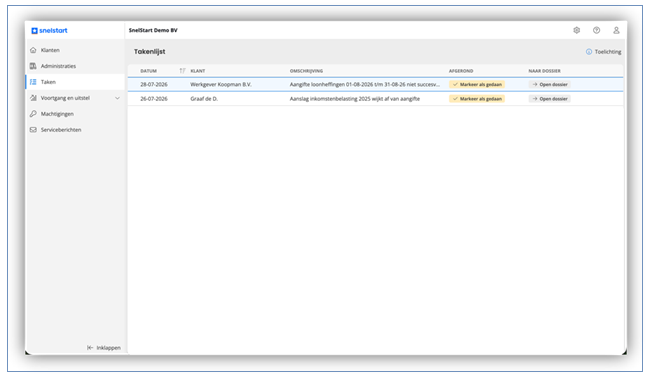Open the user account icon

click(616, 30)
